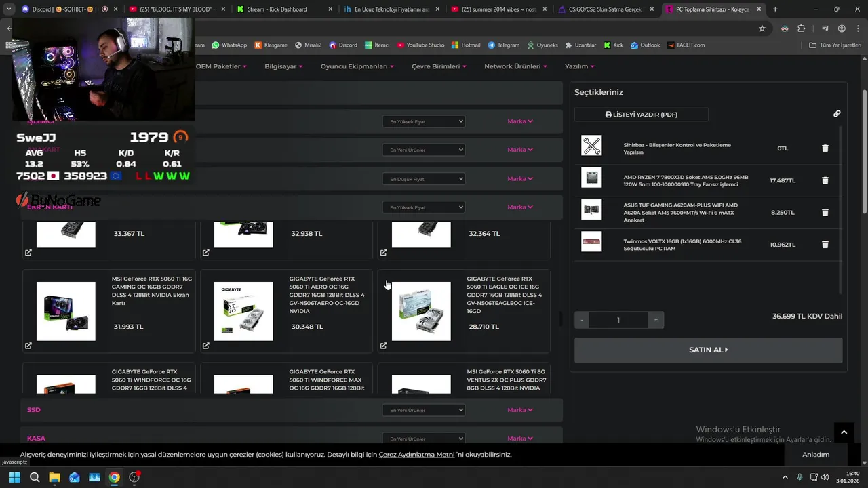
Task: Open the Telegram bookmark
Action: tap(503, 45)
